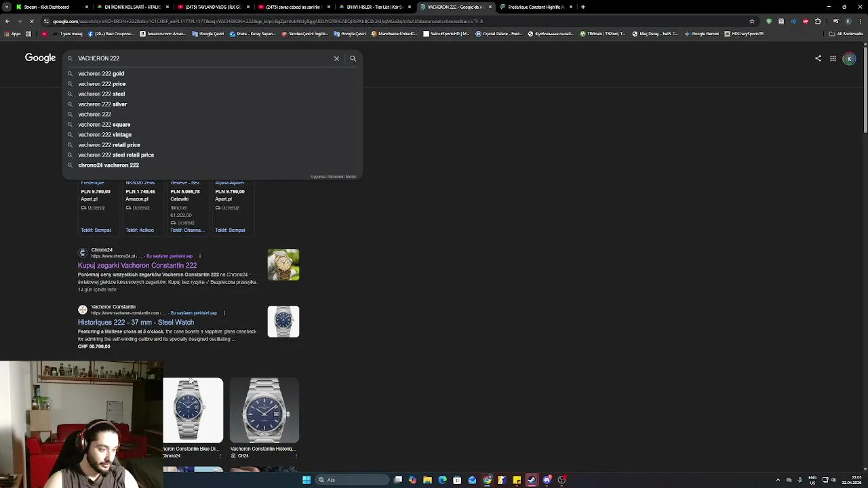Clear the search box with the X icon

[336, 58]
